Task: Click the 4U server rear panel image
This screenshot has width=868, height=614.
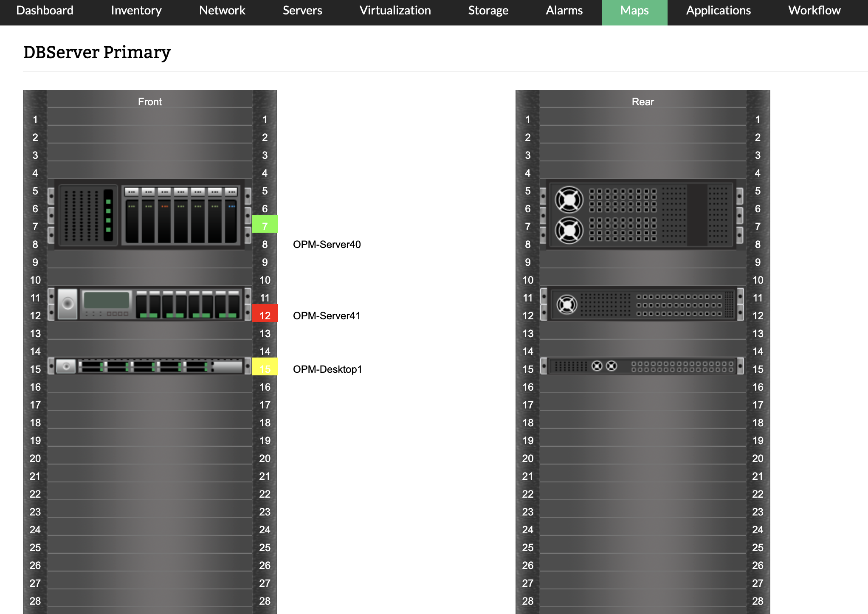Action: (642, 214)
